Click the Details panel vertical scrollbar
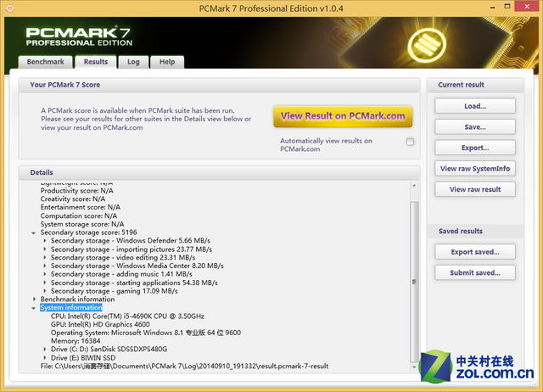Viewport: 543px width, 392px height. click(414, 280)
